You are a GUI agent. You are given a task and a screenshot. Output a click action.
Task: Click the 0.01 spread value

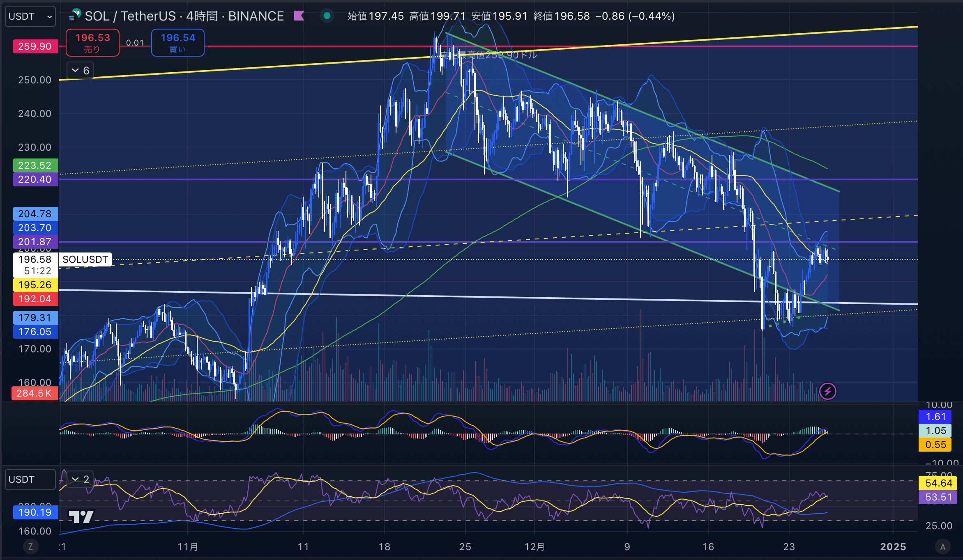(135, 43)
